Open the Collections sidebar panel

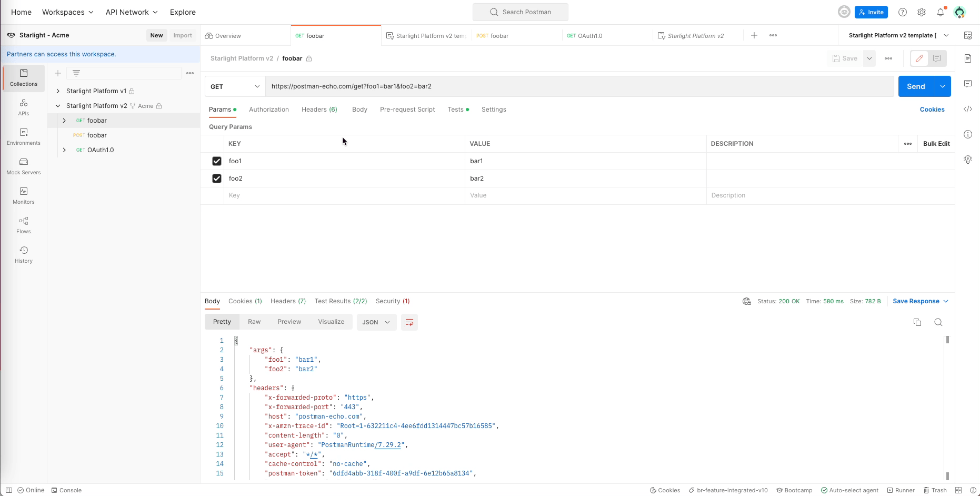tap(24, 78)
